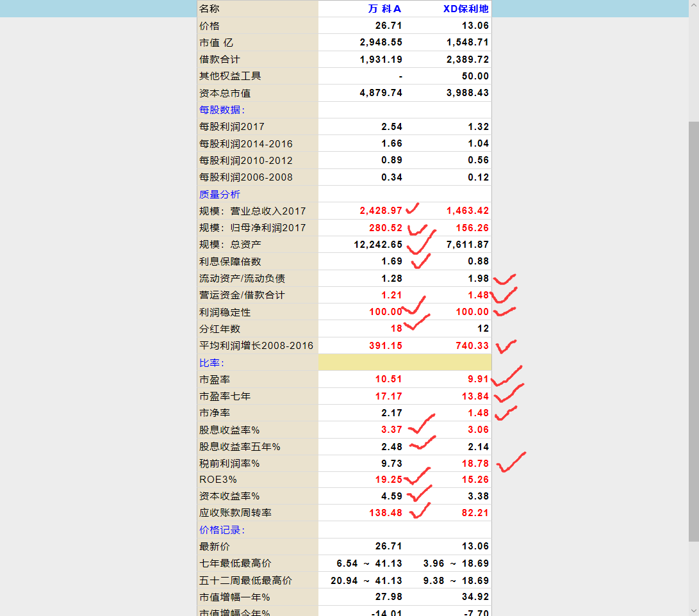Click one-year growth value 27.98
Image resolution: width=699 pixels, height=616 pixels.
tap(389, 597)
